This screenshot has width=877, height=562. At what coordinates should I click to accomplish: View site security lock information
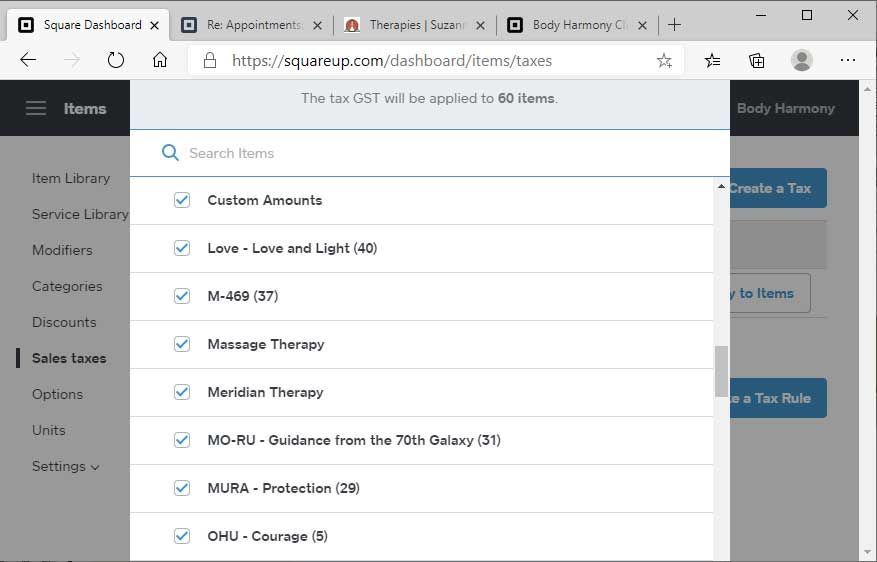point(210,60)
